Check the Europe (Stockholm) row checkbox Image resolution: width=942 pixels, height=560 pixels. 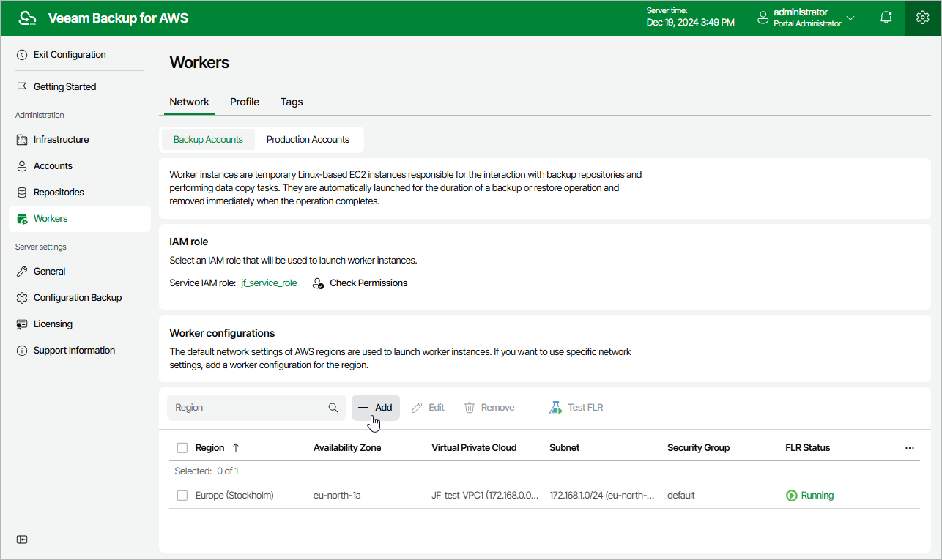(182, 496)
